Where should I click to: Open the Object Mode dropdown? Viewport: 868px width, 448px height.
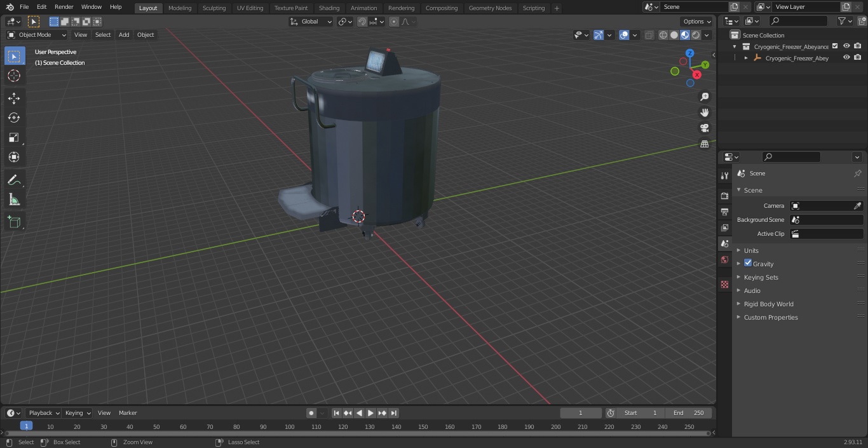pos(36,35)
